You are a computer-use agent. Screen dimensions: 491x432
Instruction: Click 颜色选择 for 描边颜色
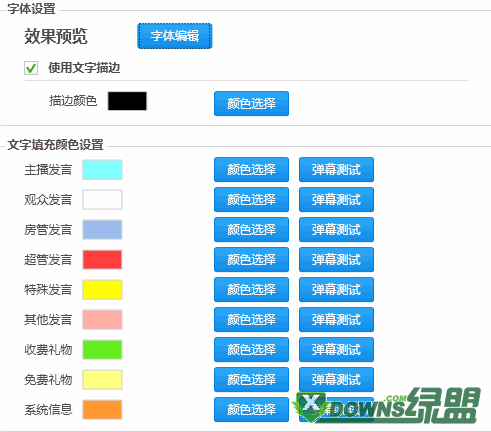(x=251, y=104)
